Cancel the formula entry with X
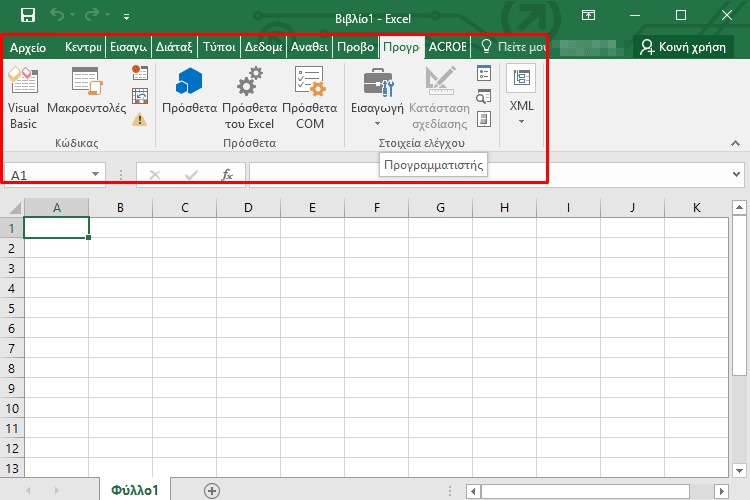 point(154,175)
